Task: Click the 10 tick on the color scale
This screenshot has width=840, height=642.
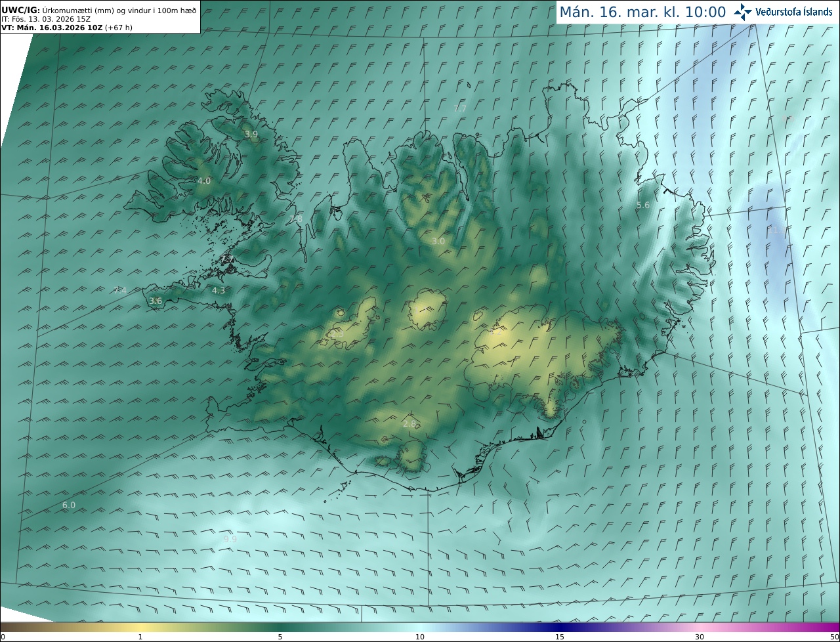Action: click(x=420, y=637)
